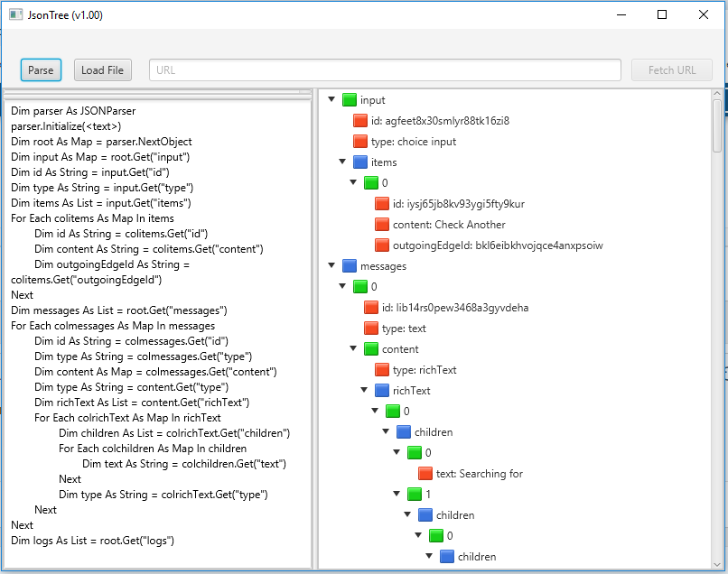This screenshot has width=728, height=574.
Task: Collapse node 1 below Searching for
Action: (397, 494)
